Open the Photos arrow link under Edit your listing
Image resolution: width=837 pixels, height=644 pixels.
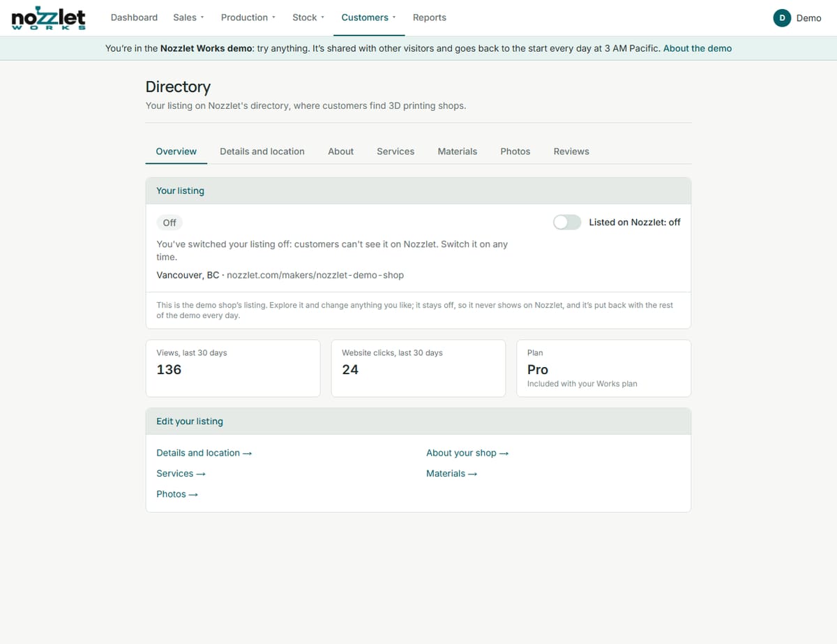click(x=177, y=494)
